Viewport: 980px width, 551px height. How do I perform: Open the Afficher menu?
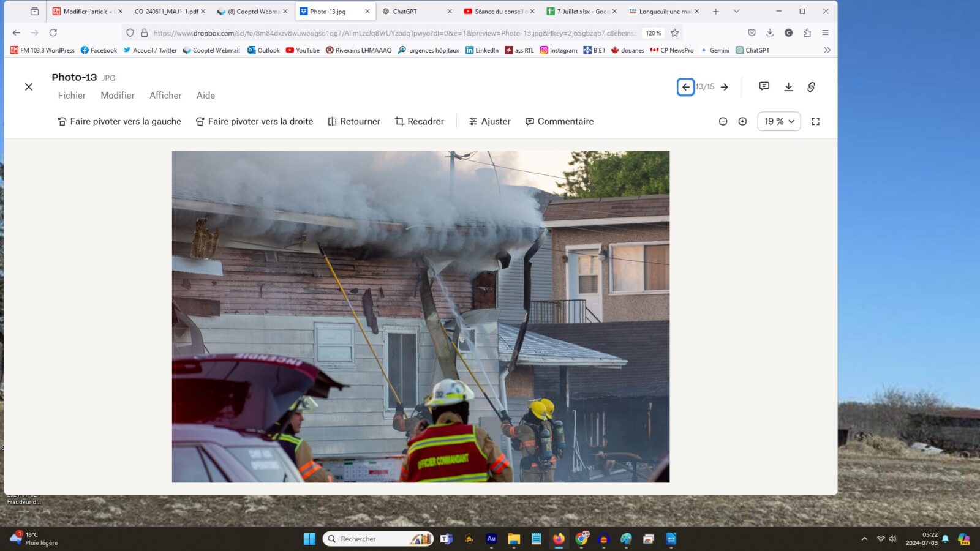pyautogui.click(x=165, y=96)
